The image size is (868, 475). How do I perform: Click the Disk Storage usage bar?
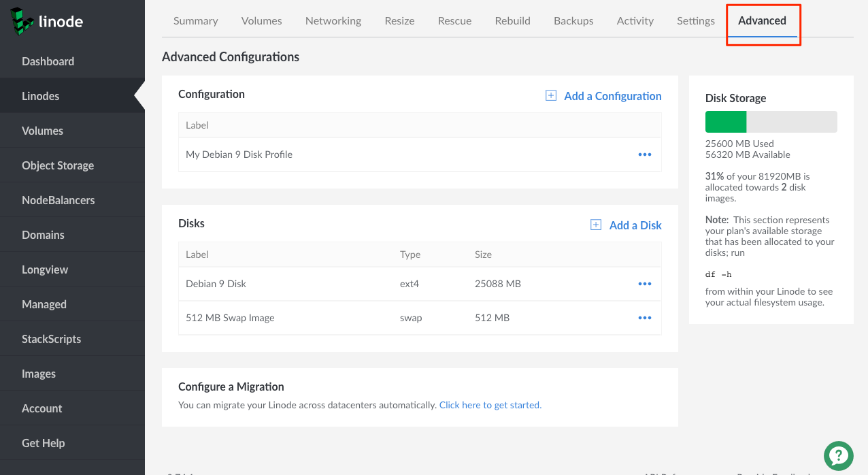[771, 122]
